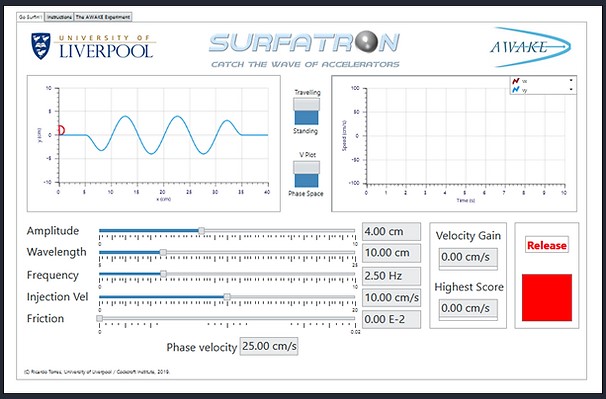Click the copyright Ricardo Torres text
This screenshot has width=606, height=399.
click(97, 372)
